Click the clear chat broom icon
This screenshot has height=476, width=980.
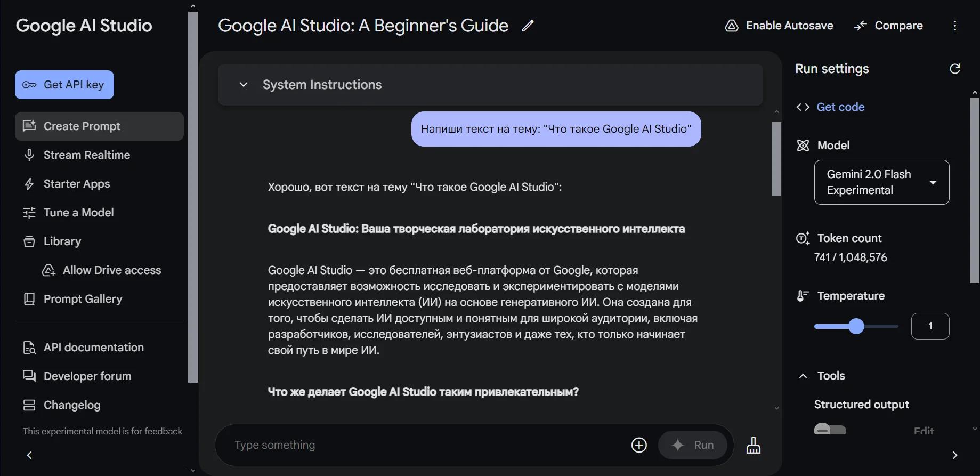click(x=754, y=445)
